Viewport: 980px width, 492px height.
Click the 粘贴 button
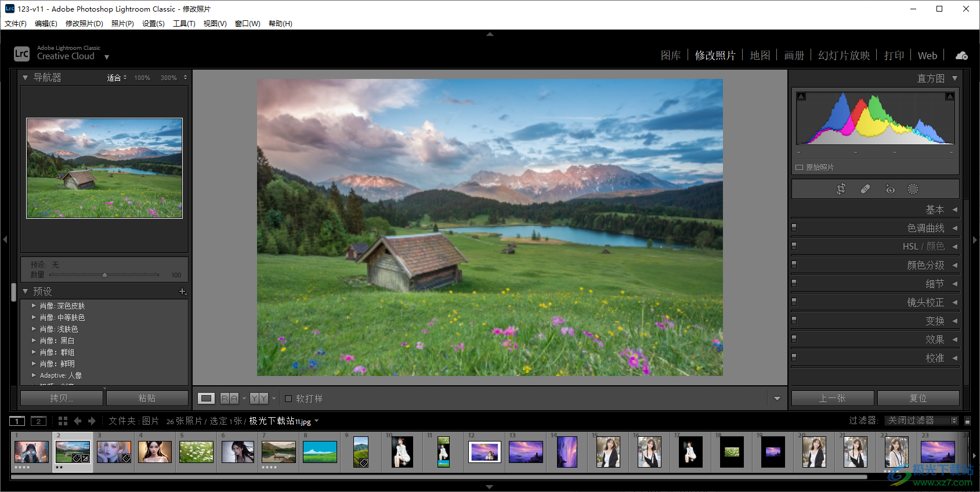click(147, 398)
